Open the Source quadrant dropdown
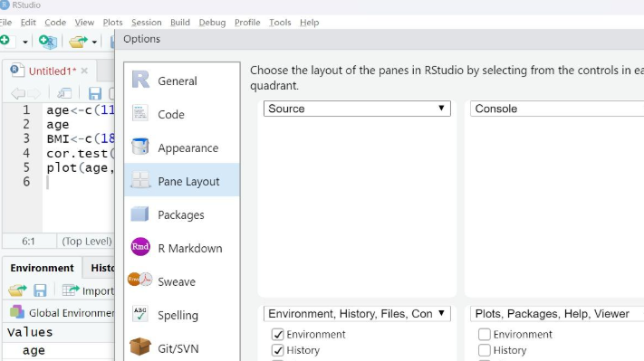 pos(357,109)
